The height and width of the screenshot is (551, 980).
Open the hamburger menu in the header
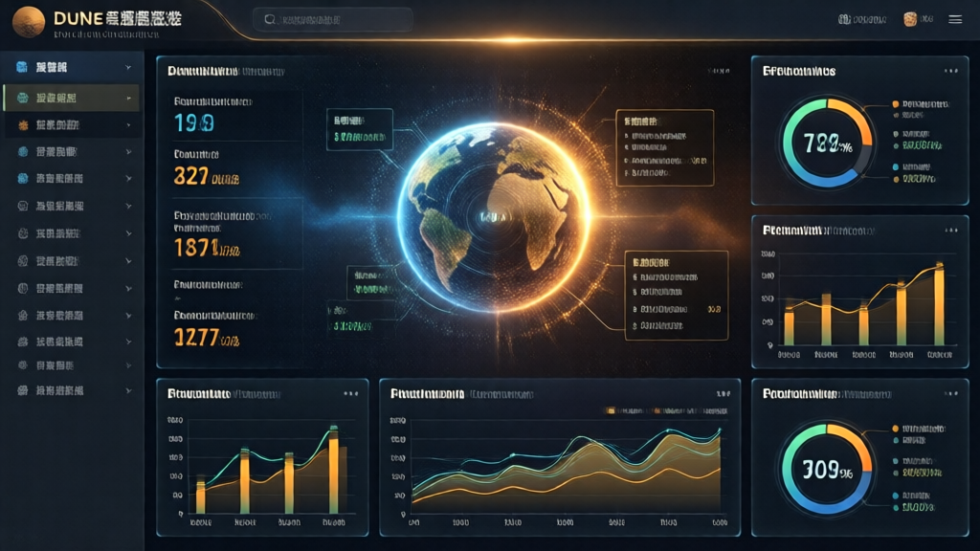[954, 19]
